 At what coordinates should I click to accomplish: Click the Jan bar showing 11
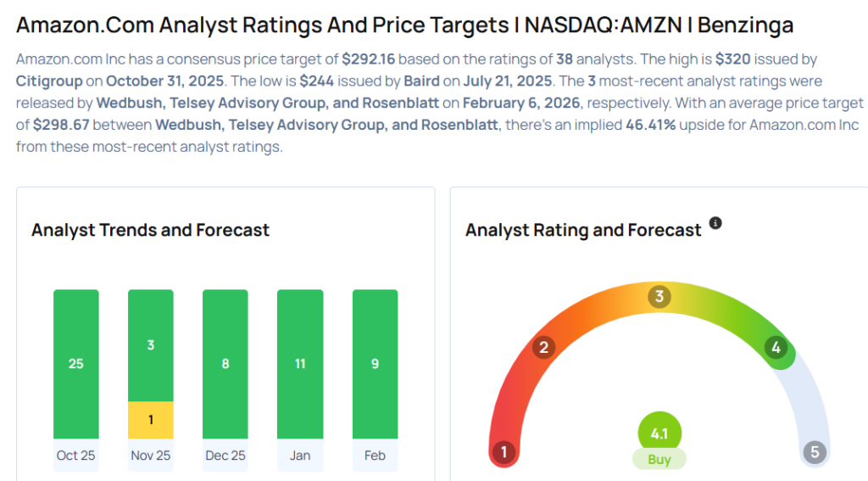tap(300, 364)
